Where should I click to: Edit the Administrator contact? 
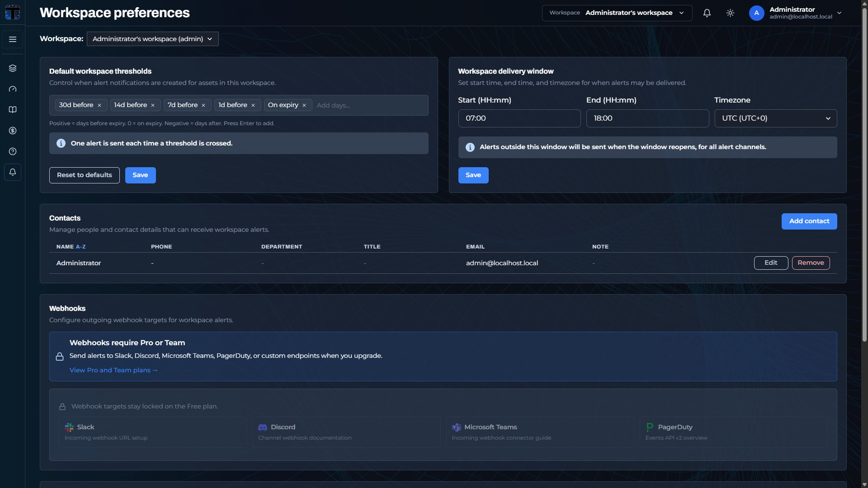point(771,263)
